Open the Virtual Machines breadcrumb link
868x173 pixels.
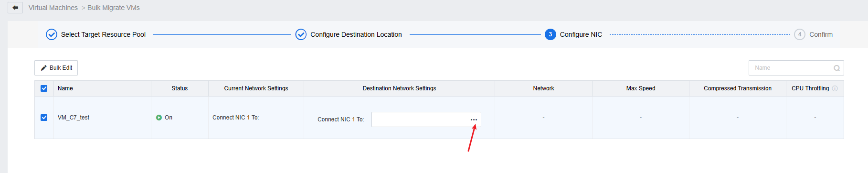click(x=53, y=8)
